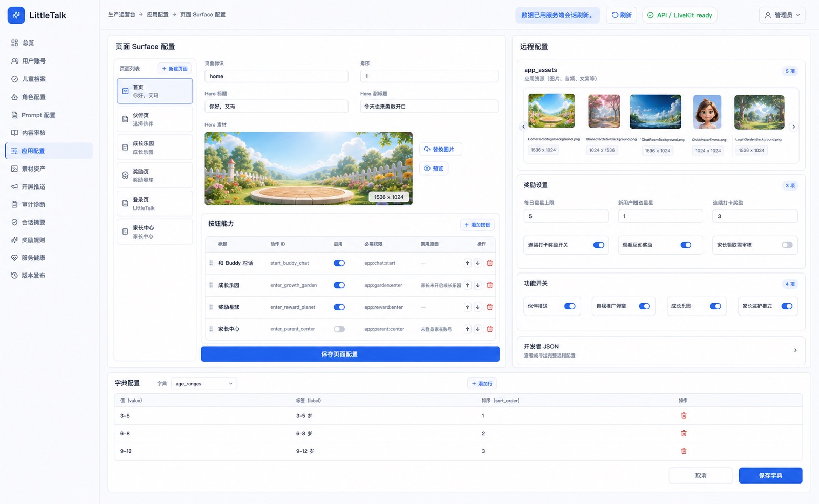Click the 保存页面配置 button
The width and height of the screenshot is (819, 504).
(350, 354)
